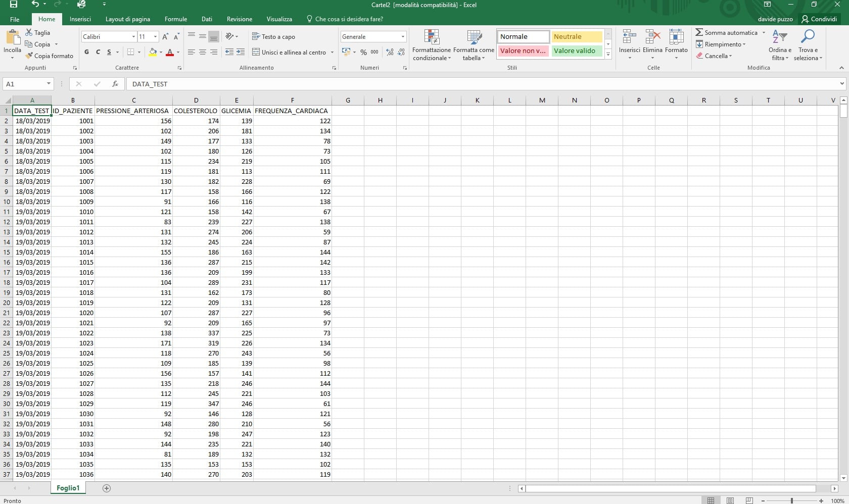Toggle underline S formatting
Image resolution: width=849 pixels, height=504 pixels.
point(109,52)
